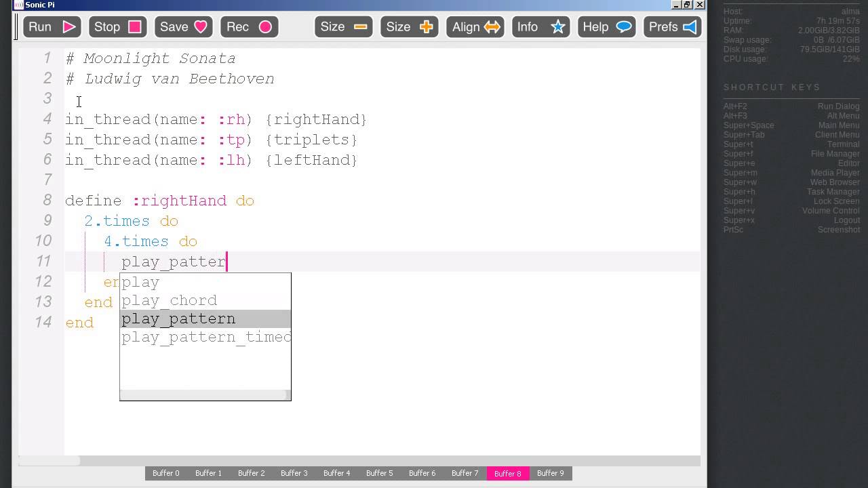Click the 'in_thread(name: :lh) {leftHand}' line

coord(211,161)
